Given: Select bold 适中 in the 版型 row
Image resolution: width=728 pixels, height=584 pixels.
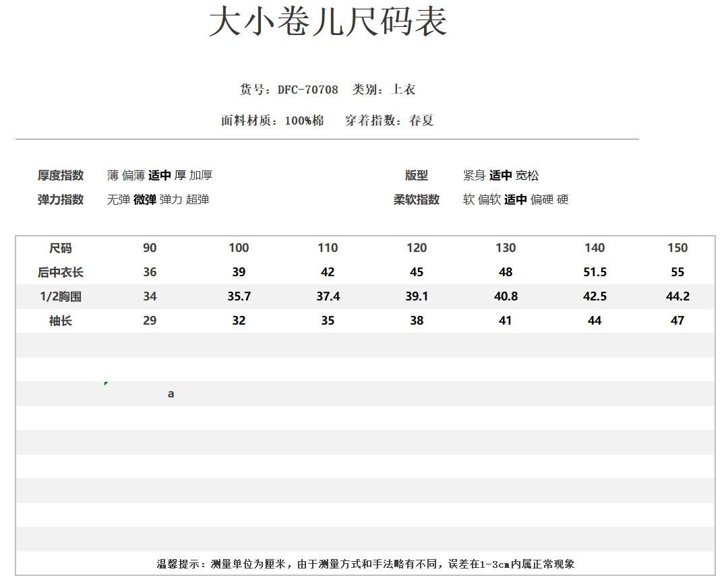Looking at the screenshot, I should point(500,175).
